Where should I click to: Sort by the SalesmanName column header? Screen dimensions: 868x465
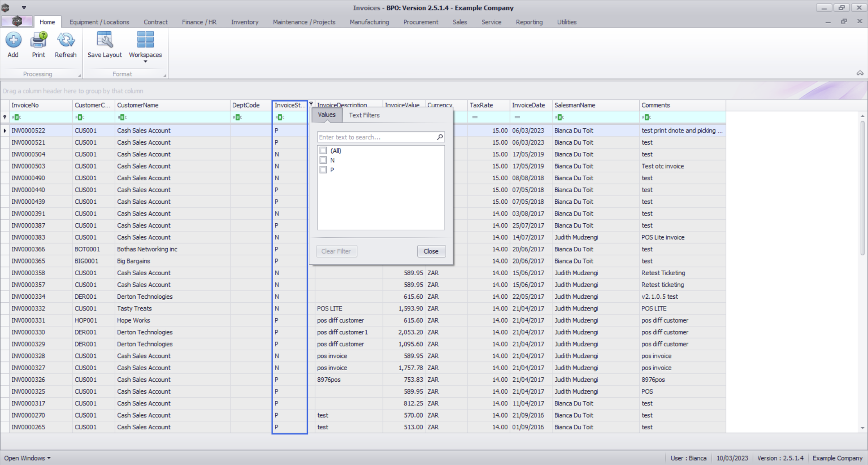(x=596, y=105)
